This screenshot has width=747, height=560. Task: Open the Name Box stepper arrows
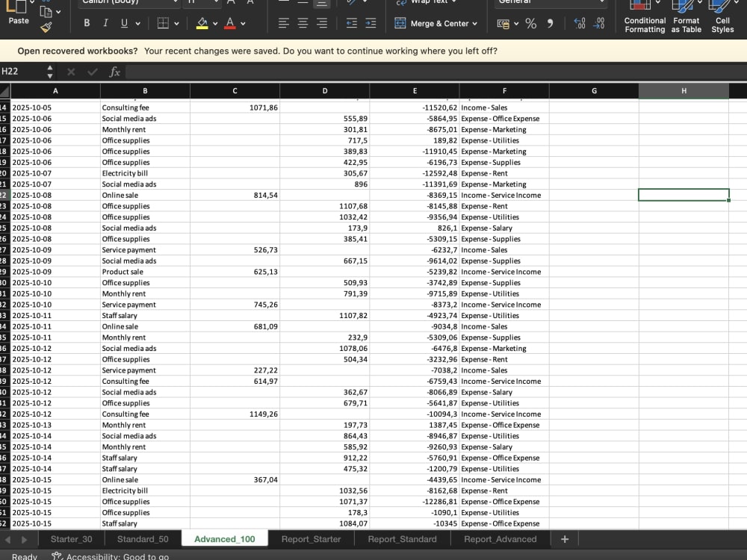tap(49, 72)
